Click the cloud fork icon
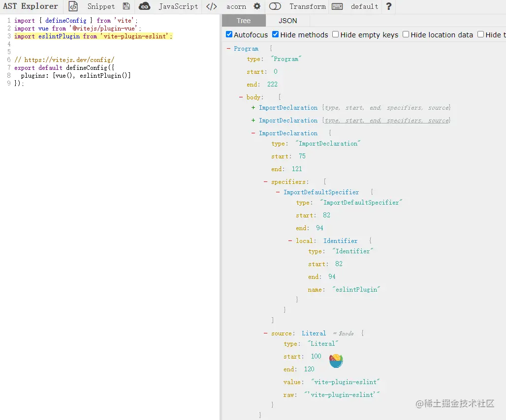This screenshot has width=506, height=420. (x=145, y=6)
